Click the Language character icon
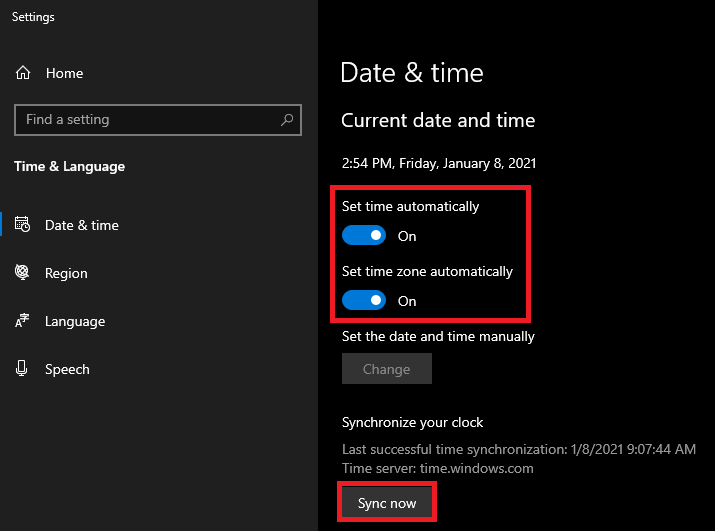The width and height of the screenshot is (715, 531). (22, 321)
